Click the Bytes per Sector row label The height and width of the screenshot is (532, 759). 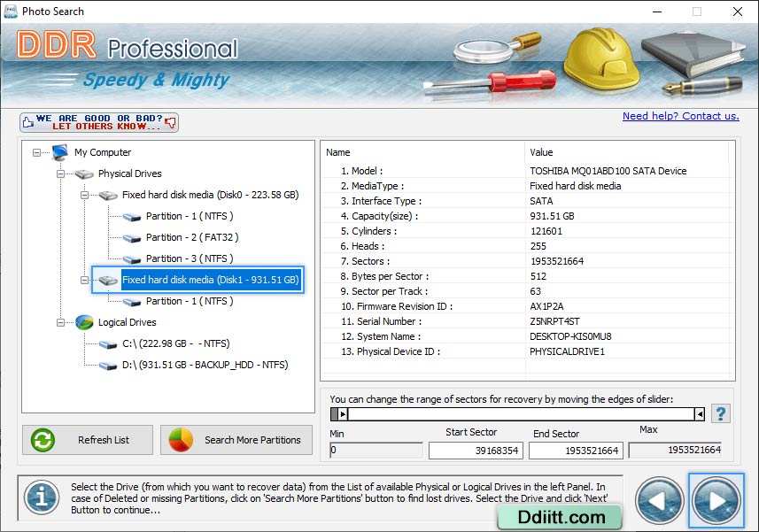(385, 277)
